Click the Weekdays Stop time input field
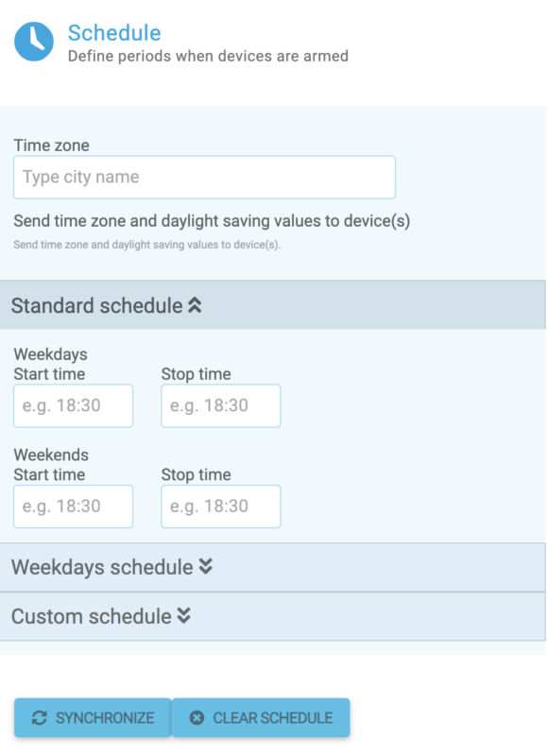 [221, 405]
